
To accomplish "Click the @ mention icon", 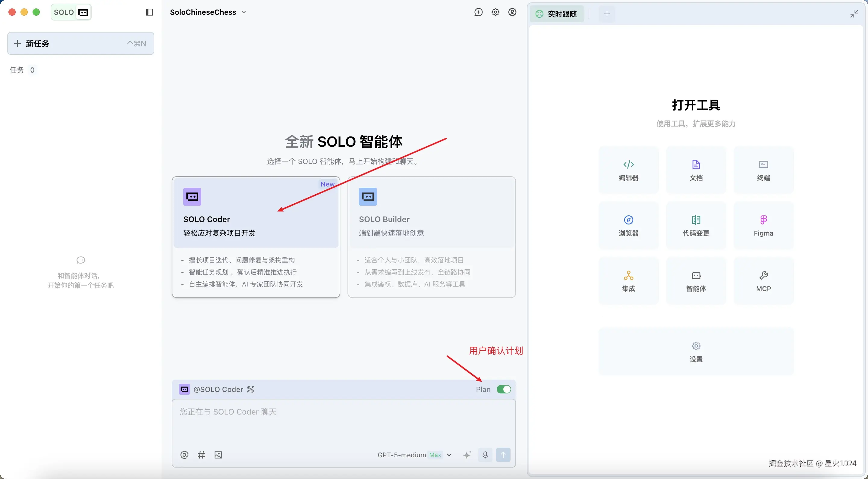I will coord(184,455).
